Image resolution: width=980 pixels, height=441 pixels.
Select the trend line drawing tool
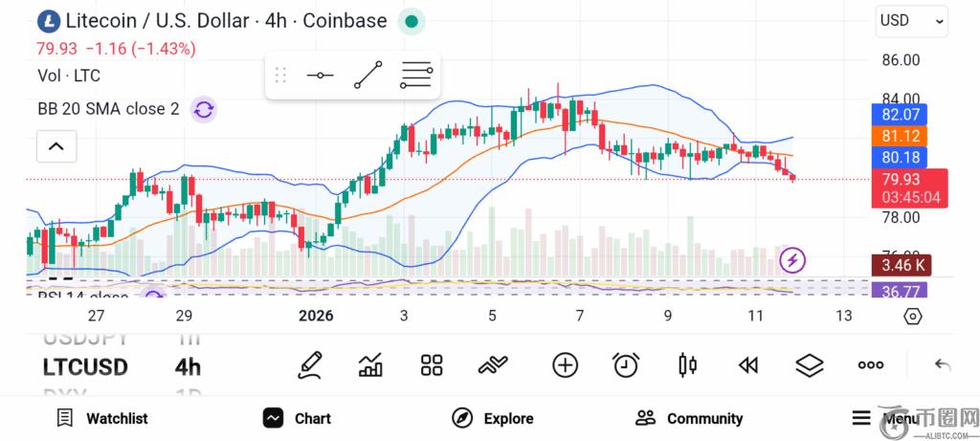click(x=367, y=76)
